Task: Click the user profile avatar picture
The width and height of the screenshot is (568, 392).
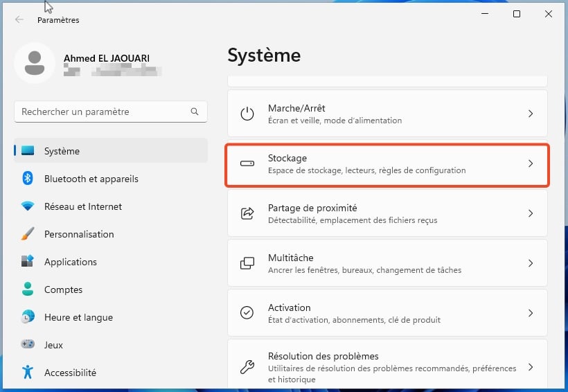Action: tap(35, 63)
